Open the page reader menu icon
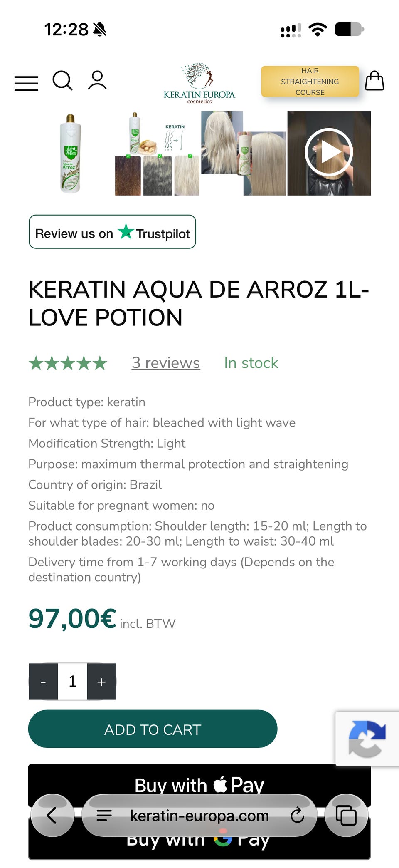The height and width of the screenshot is (868, 399). 104,816
